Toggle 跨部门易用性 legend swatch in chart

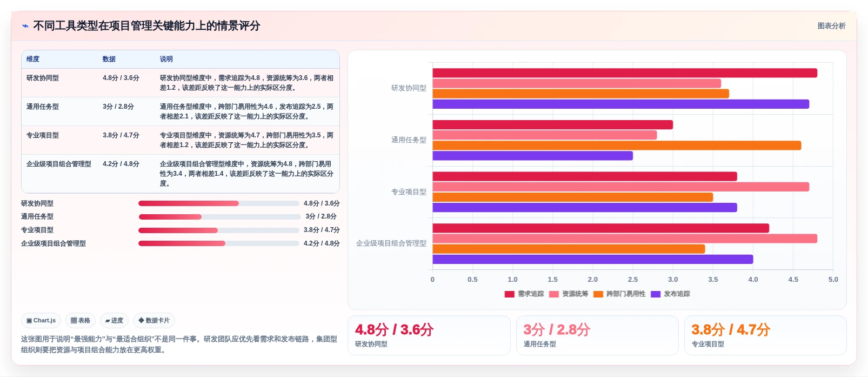tap(598, 294)
